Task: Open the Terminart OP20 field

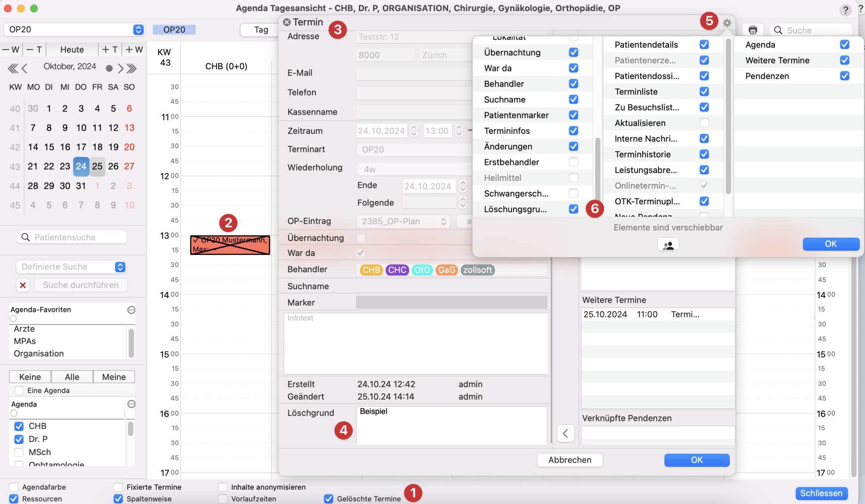Action: point(414,149)
